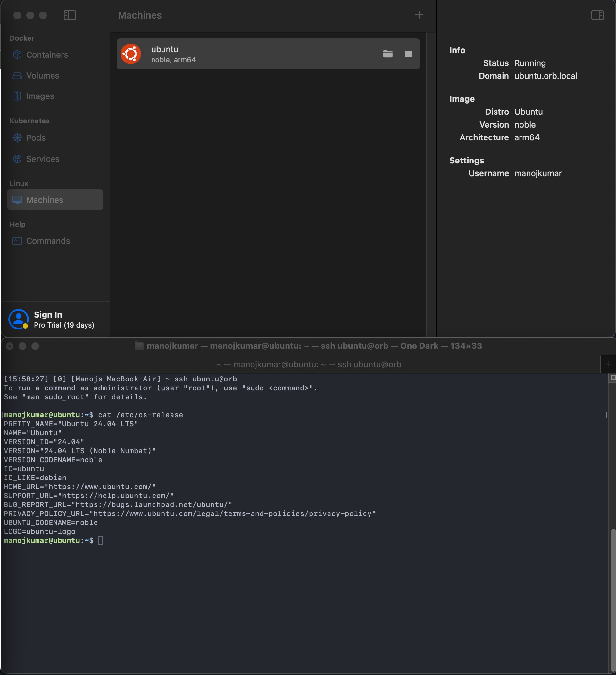
Task: Open the Containers section
Action: pyautogui.click(x=47, y=54)
